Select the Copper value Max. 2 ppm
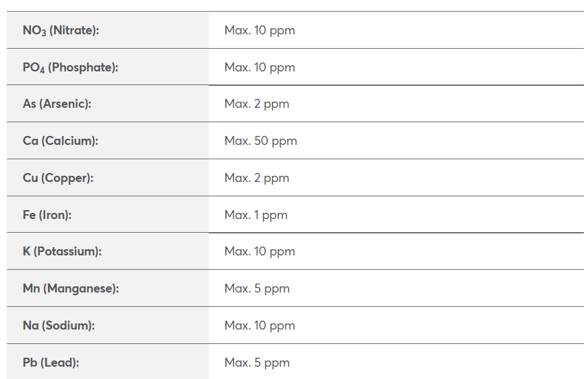Viewport: 588px width, 379px height. click(256, 178)
